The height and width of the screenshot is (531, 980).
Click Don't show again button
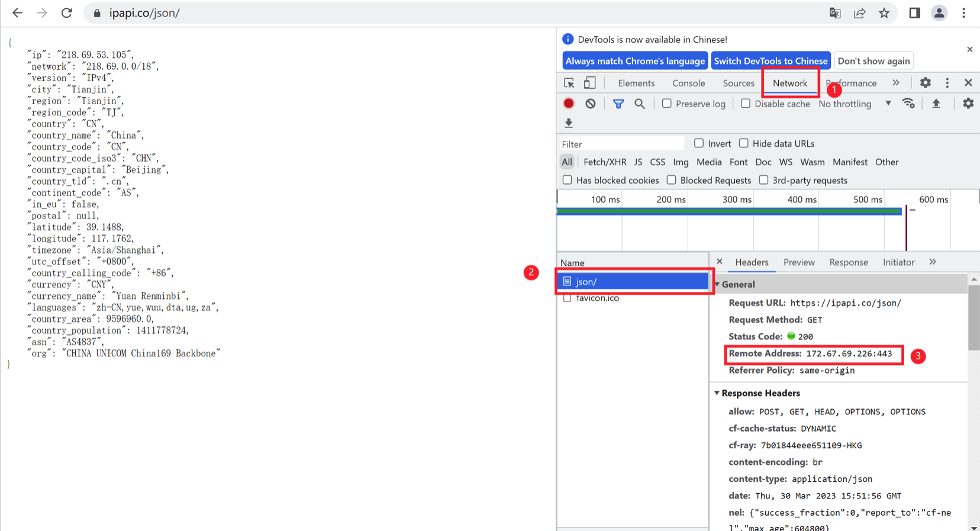point(873,61)
